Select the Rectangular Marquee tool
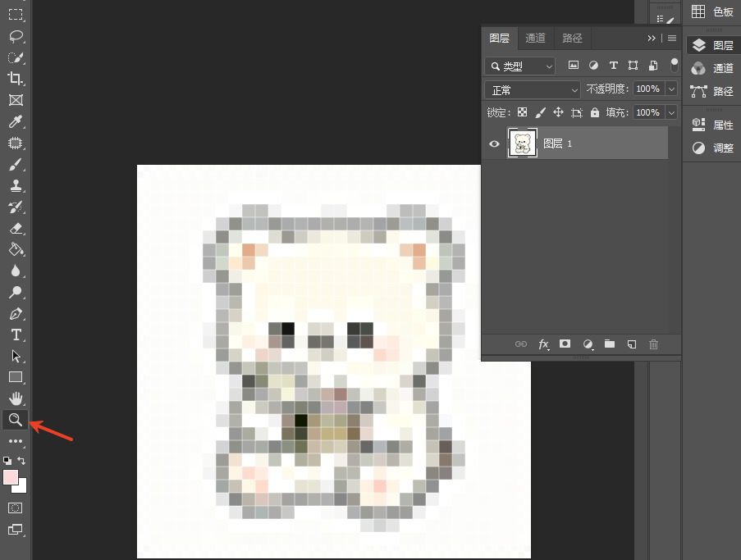 pos(16,14)
